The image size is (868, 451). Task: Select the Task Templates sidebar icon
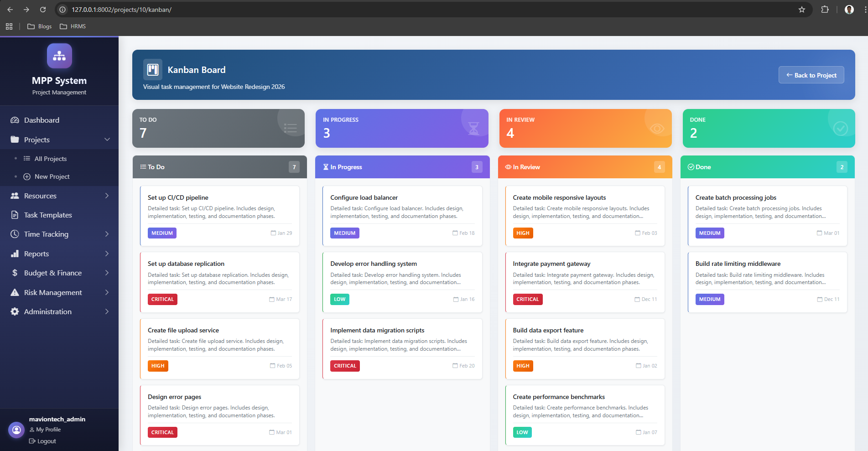[15, 215]
